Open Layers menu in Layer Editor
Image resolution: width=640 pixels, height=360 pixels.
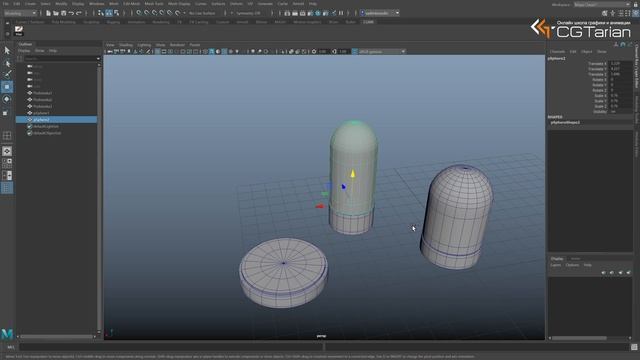click(556, 265)
